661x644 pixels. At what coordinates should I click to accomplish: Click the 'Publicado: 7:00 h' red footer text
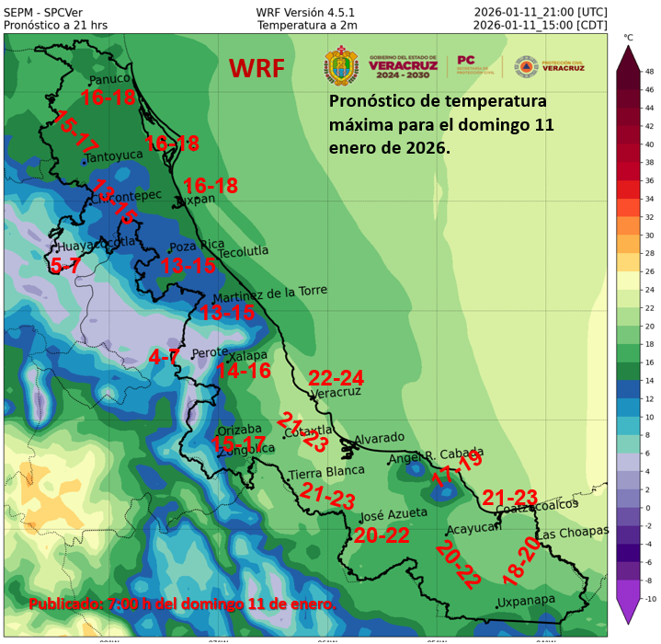click(182, 604)
